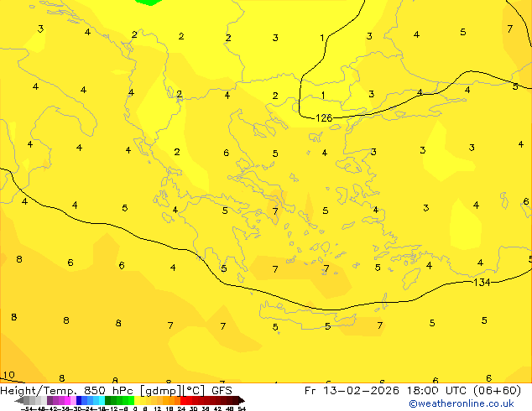The height and width of the screenshot is (411, 532).
Task: Click the 134 contour line label
Action: pos(482,282)
